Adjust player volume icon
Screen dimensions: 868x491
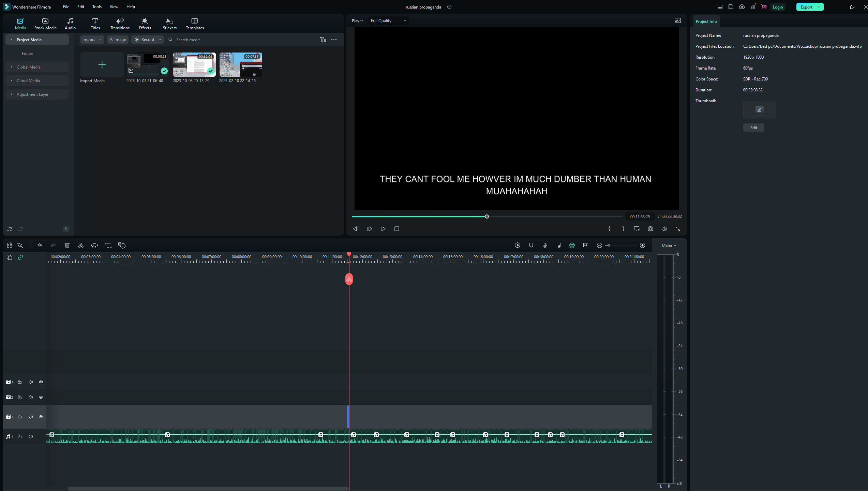tap(664, 229)
